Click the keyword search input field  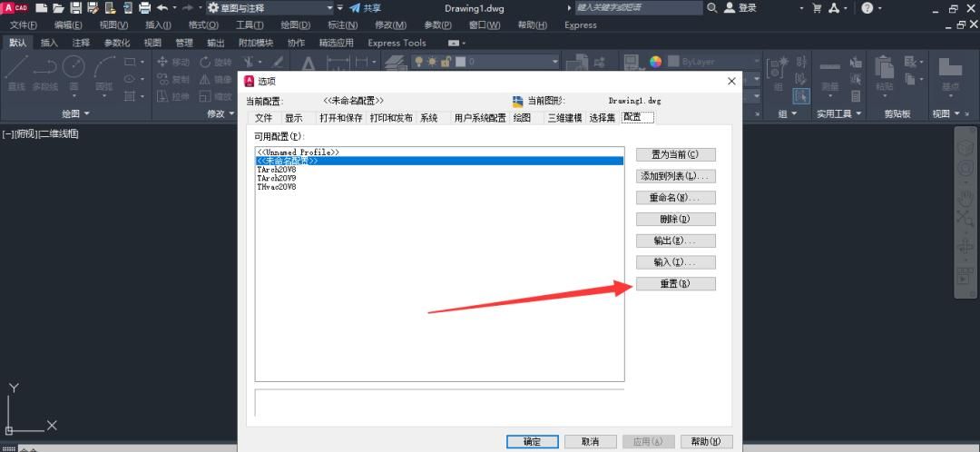638,8
